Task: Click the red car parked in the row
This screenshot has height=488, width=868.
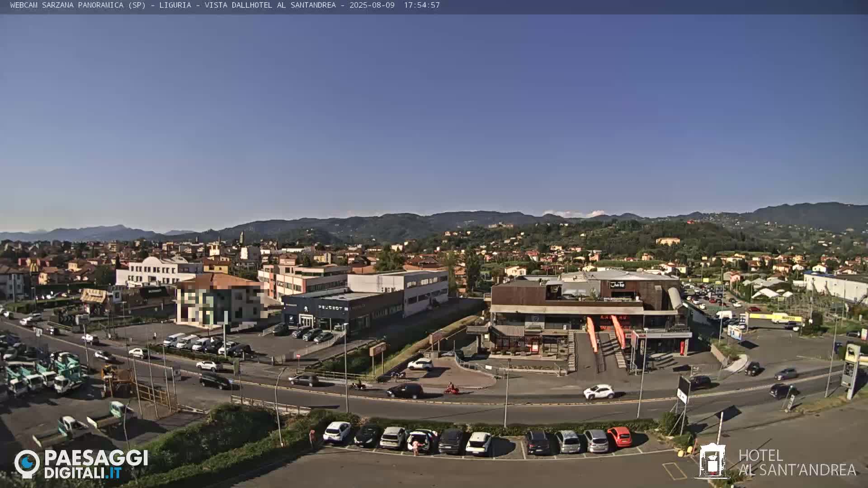Action: [620, 436]
